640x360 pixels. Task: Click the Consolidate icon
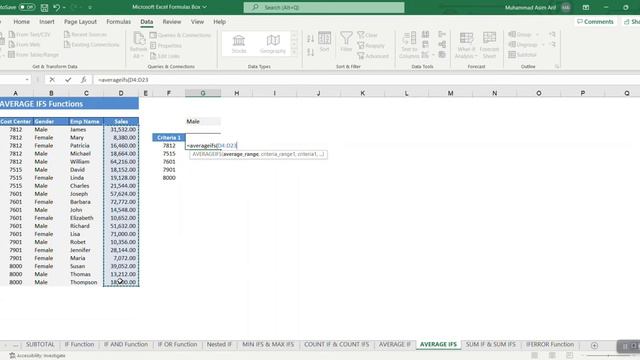click(x=442, y=34)
